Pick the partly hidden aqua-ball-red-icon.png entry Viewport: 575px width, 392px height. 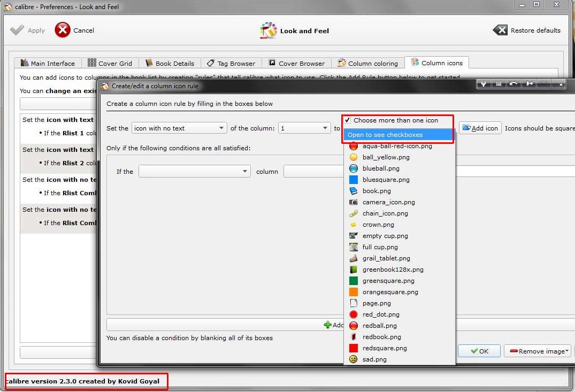click(399, 147)
